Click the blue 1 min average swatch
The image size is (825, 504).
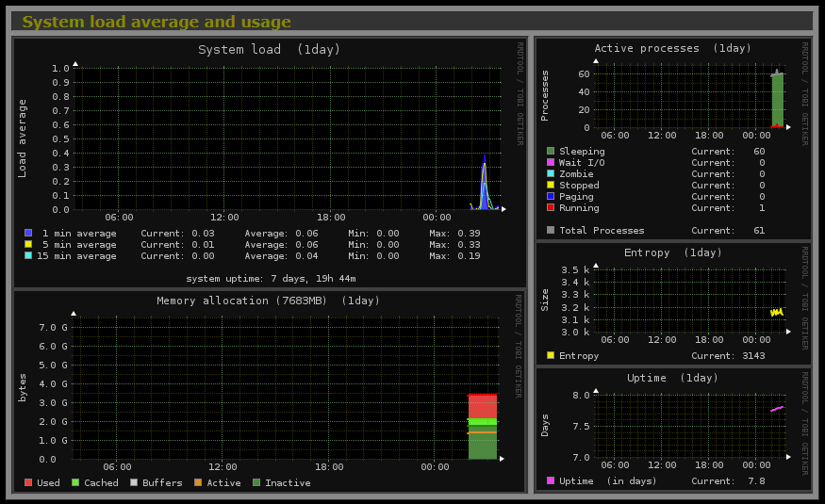click(x=28, y=233)
